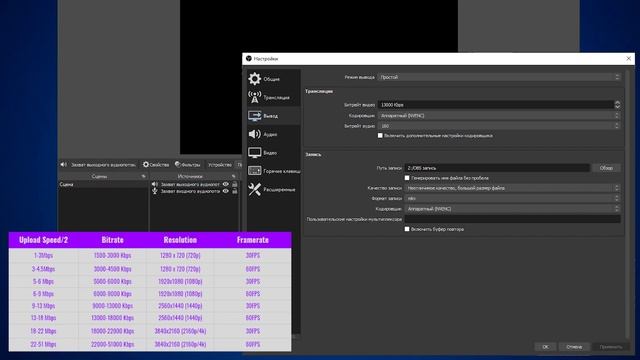Click the 22-51 Mbps table cell
This screenshot has height=360, width=640.
point(43,344)
